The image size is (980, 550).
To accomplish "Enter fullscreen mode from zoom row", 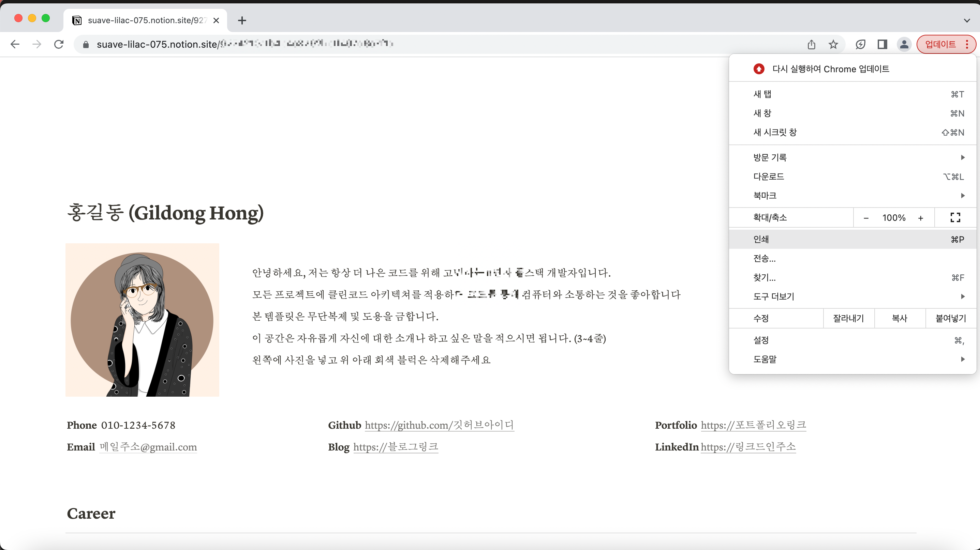I will [x=955, y=217].
